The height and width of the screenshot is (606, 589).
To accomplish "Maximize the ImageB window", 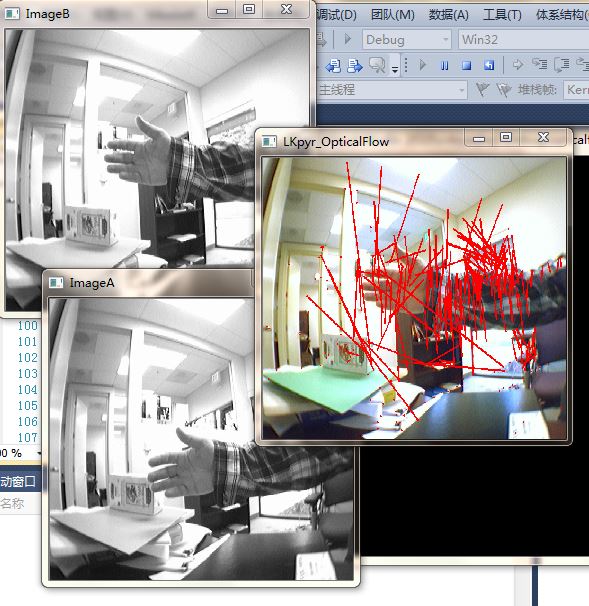I will pos(249,9).
